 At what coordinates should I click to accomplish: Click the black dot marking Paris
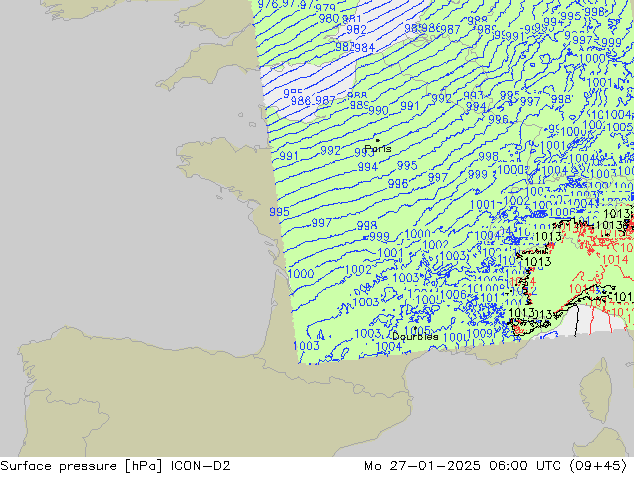click(378, 140)
